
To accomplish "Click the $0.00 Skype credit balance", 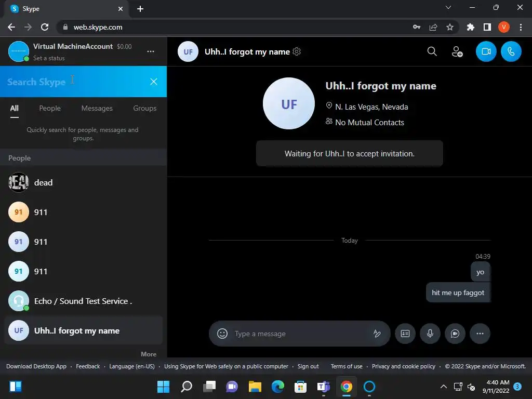I will pyautogui.click(x=124, y=47).
